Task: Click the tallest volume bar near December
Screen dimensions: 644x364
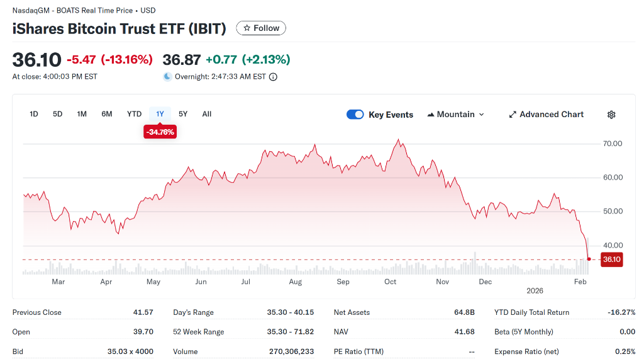Action: [475, 263]
